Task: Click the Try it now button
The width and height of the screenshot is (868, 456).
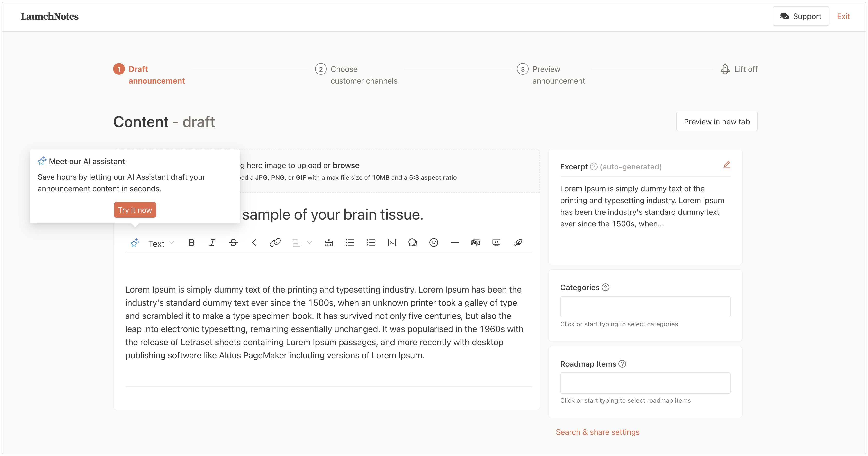Action: [135, 210]
